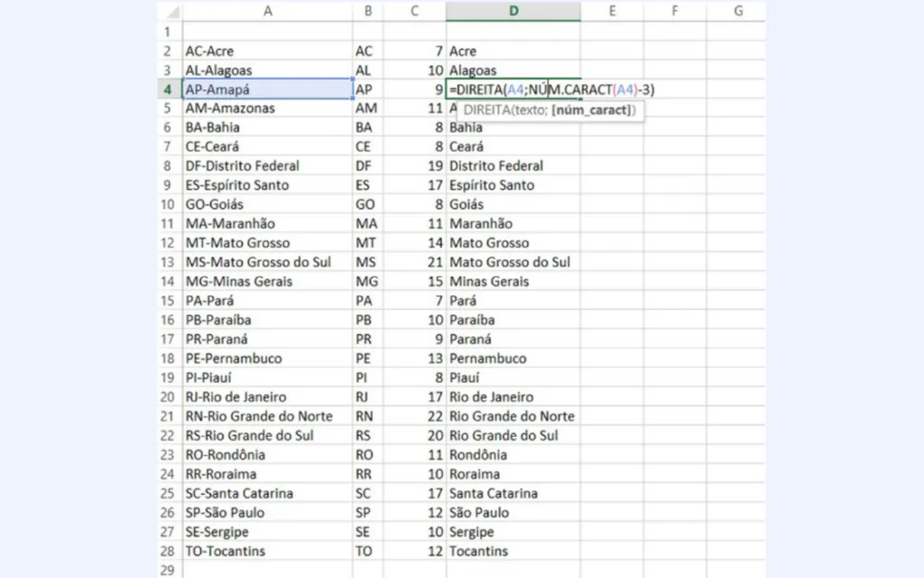Click column B cell with RJ

point(368,397)
